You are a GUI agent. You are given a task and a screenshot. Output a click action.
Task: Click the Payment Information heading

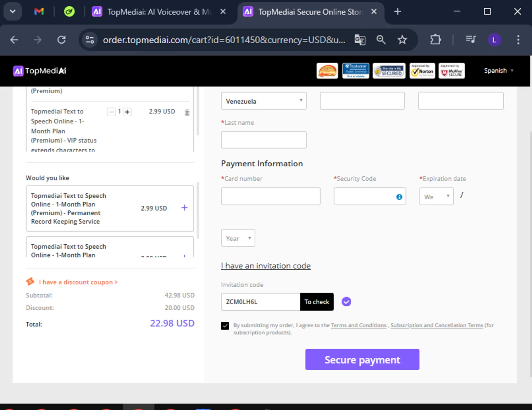pos(262,164)
